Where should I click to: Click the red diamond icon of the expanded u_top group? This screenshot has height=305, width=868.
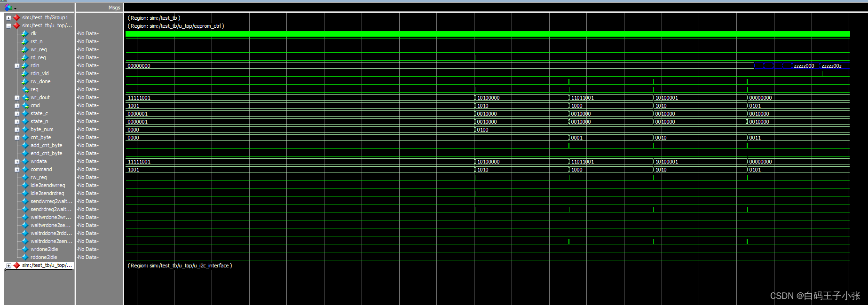[x=16, y=25]
